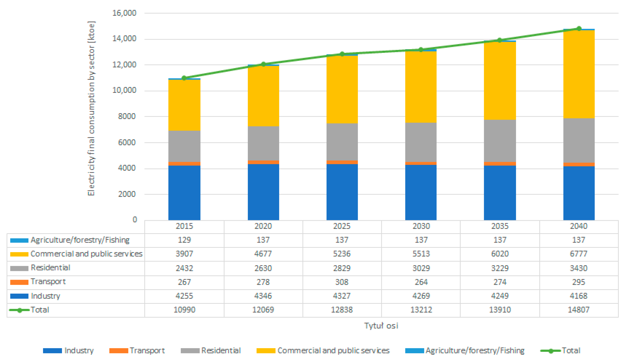626x364 pixels.
Task: Click the Transport legend swatch at bottom
Action: click(118, 351)
